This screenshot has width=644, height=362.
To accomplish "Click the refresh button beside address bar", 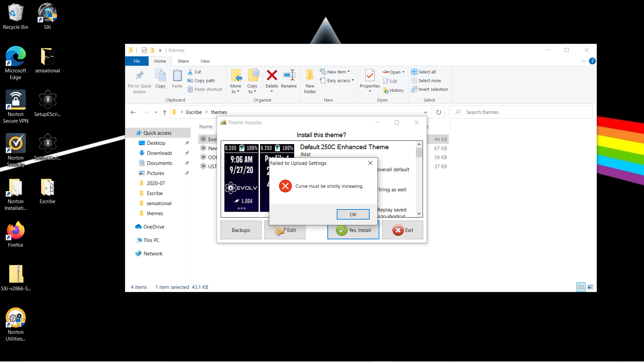I will [x=438, y=112].
